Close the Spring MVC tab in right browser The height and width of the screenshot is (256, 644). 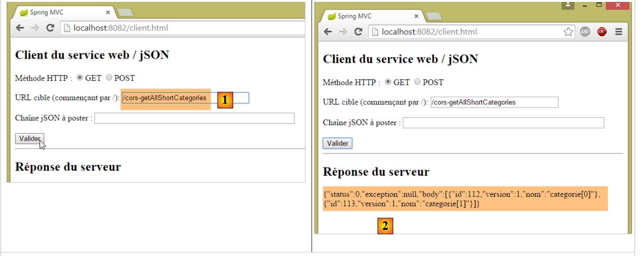tap(417, 16)
